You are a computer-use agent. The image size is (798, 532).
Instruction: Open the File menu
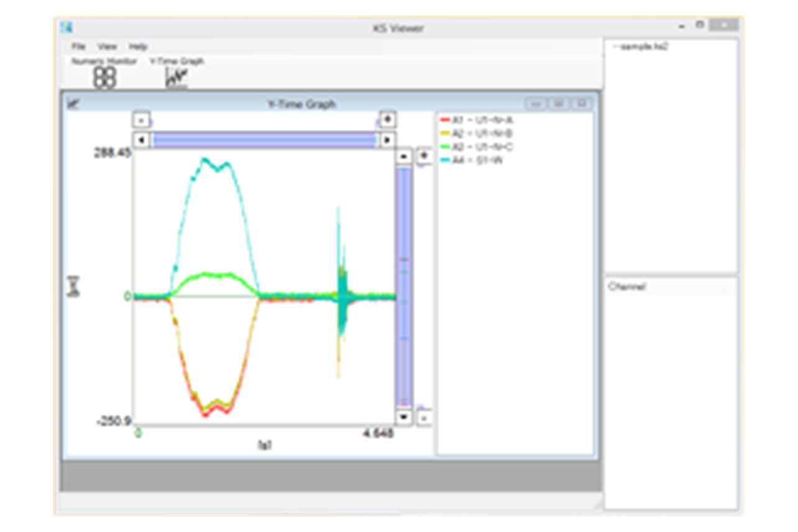point(78,47)
